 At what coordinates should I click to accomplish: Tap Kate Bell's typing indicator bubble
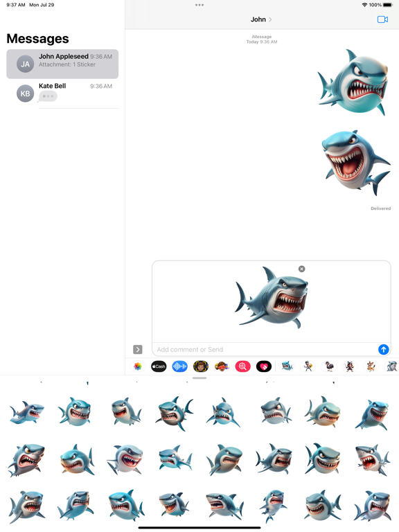pos(48,96)
